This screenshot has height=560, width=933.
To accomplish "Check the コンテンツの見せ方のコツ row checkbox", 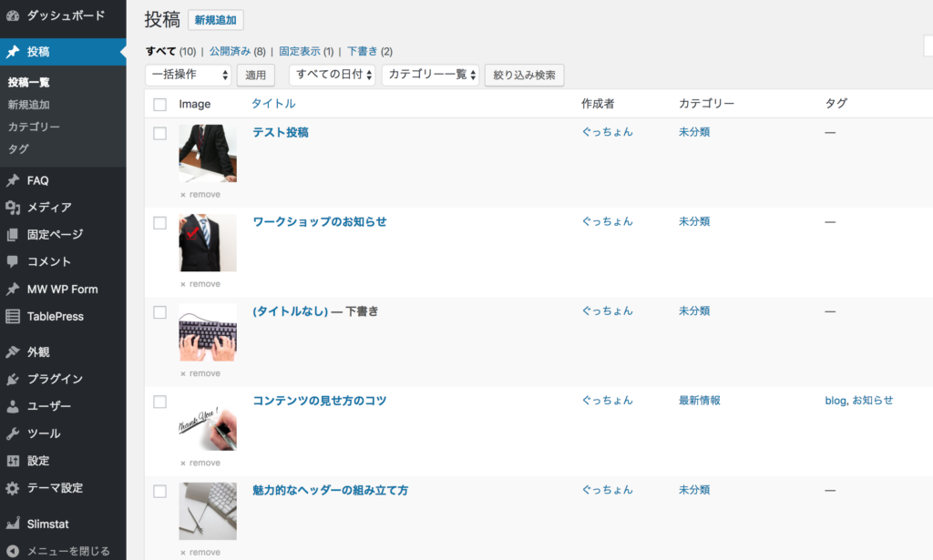I will pyautogui.click(x=160, y=402).
